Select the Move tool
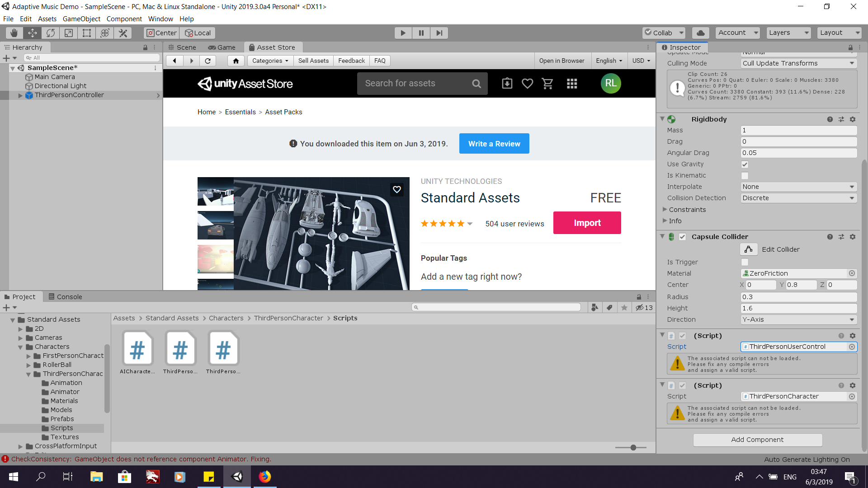 coord(32,33)
